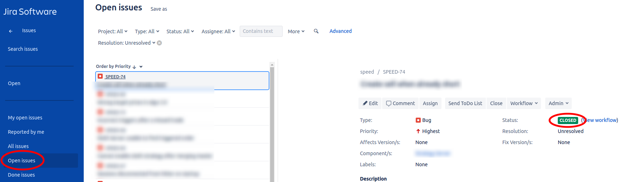644x182 pixels.
Task: Open the Project: All filter
Action: pos(113,31)
